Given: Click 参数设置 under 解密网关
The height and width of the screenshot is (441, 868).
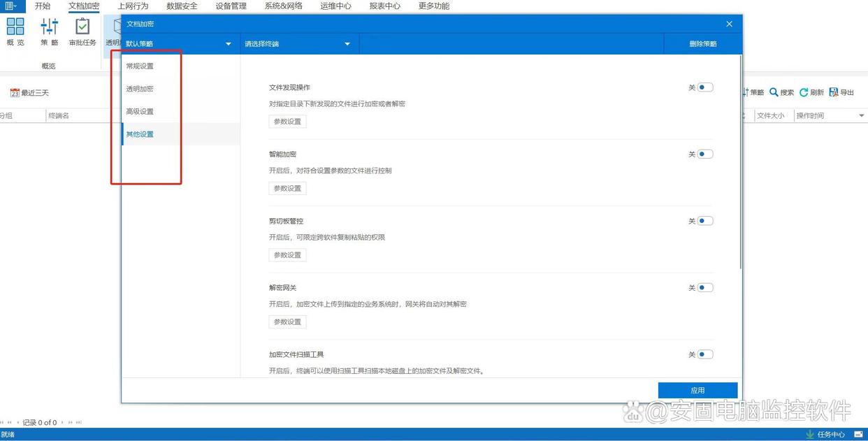Looking at the screenshot, I should [287, 322].
